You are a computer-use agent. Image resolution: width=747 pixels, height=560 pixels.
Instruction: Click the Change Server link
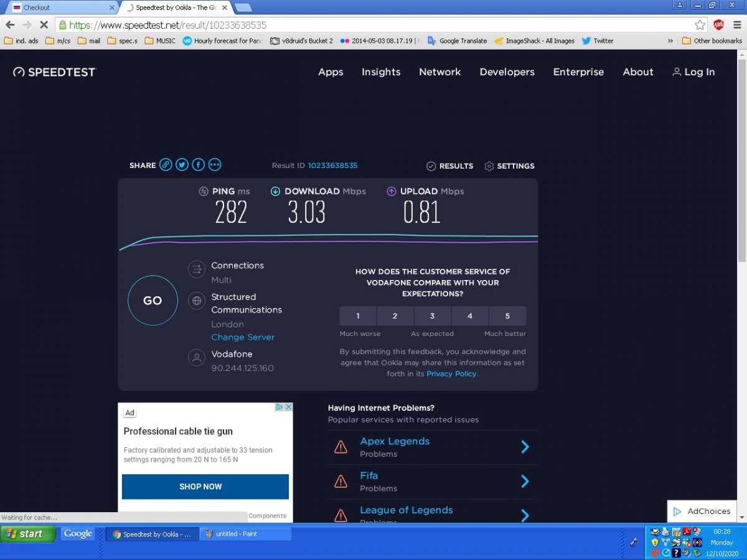(x=243, y=337)
